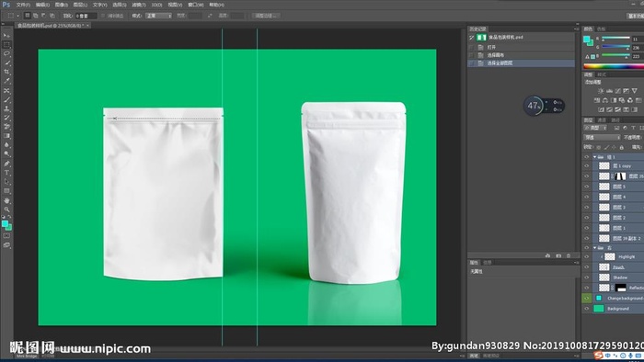
Task: Click the delete state trash icon in History
Action: pyautogui.click(x=569, y=255)
